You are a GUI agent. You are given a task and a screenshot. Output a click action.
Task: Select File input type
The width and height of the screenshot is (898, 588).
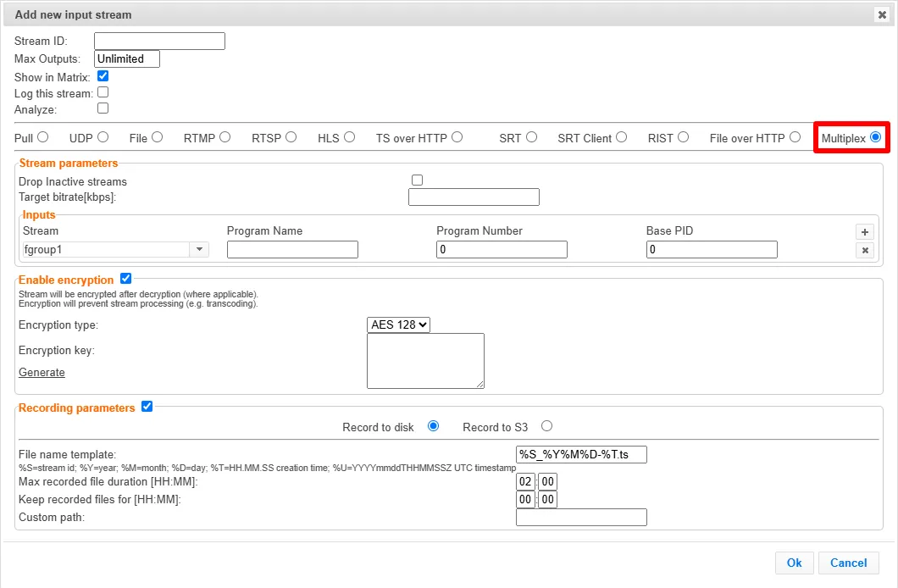[x=158, y=137]
